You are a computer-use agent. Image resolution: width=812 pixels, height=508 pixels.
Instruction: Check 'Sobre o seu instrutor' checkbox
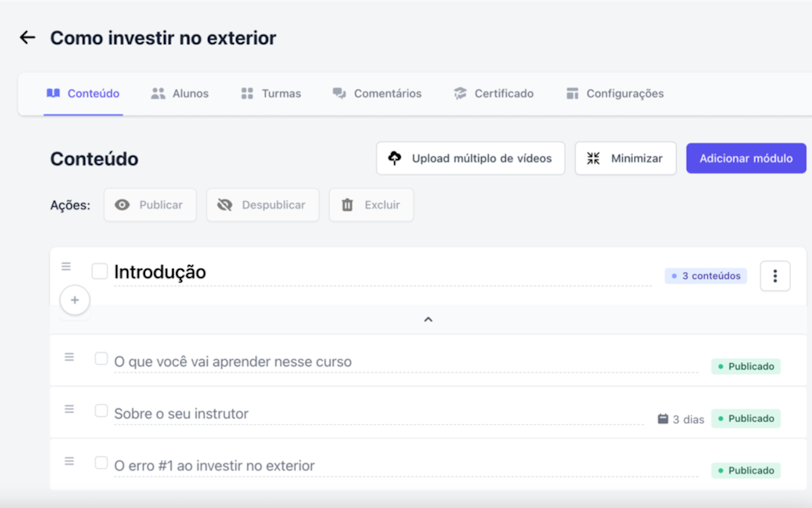tap(101, 410)
